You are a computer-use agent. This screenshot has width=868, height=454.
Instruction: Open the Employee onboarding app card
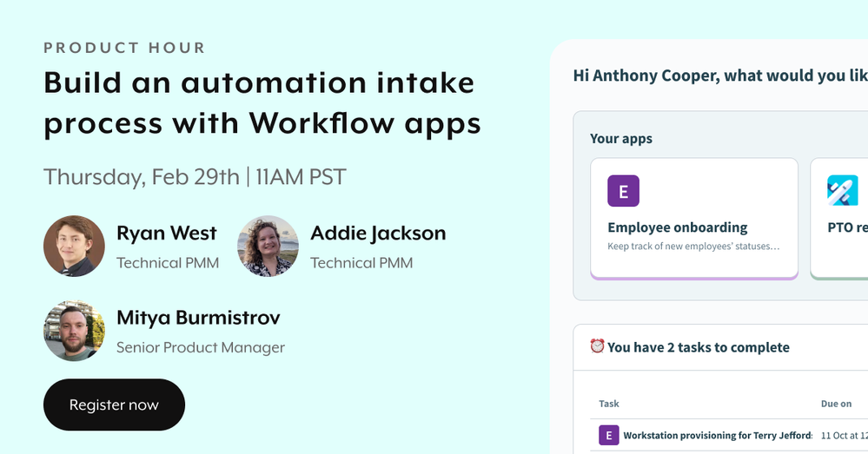694,219
